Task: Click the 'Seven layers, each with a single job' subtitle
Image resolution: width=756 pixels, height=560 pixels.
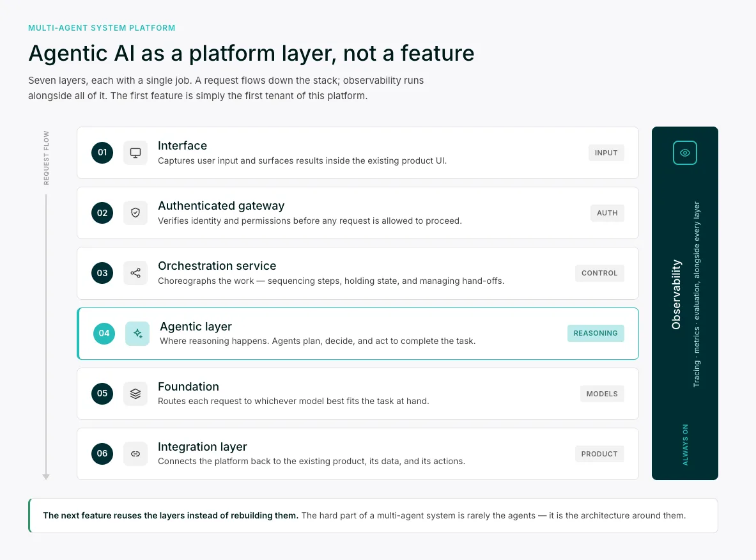Action: click(226, 88)
